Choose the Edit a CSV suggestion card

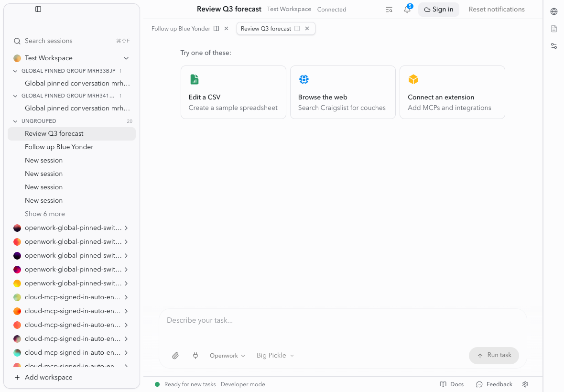[233, 92]
